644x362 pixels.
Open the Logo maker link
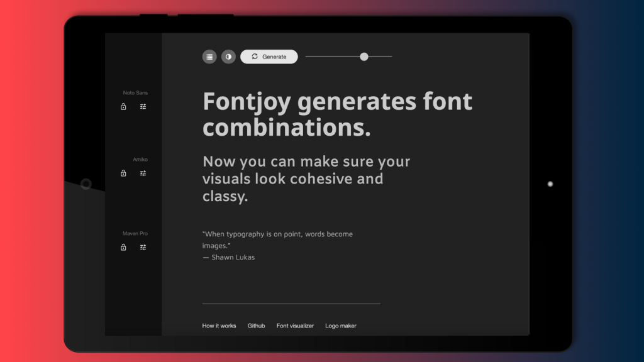click(x=341, y=326)
